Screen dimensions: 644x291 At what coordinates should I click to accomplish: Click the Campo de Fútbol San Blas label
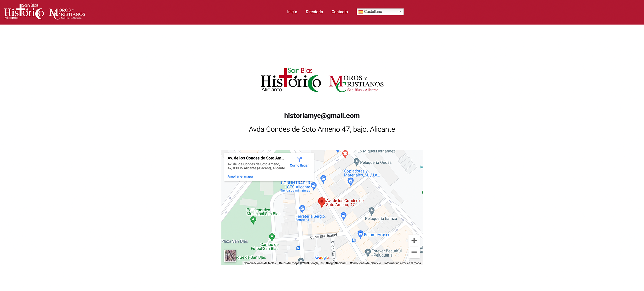pyautogui.click(x=265, y=247)
